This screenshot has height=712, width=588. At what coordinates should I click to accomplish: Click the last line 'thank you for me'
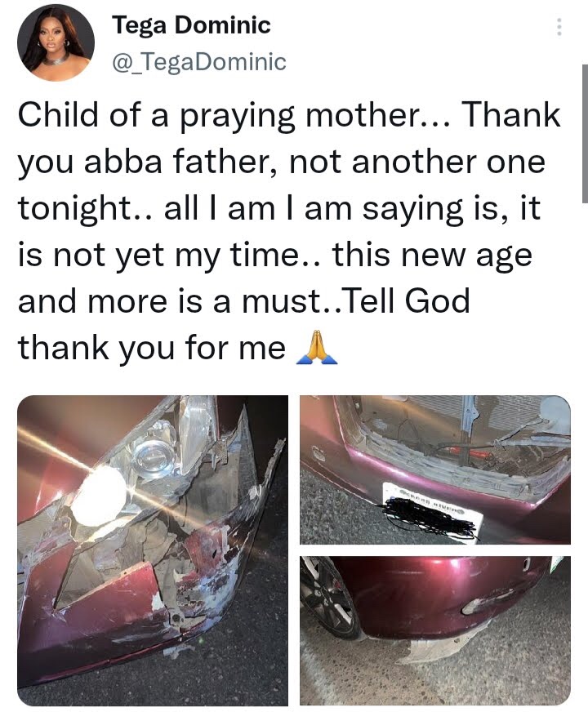(152, 349)
